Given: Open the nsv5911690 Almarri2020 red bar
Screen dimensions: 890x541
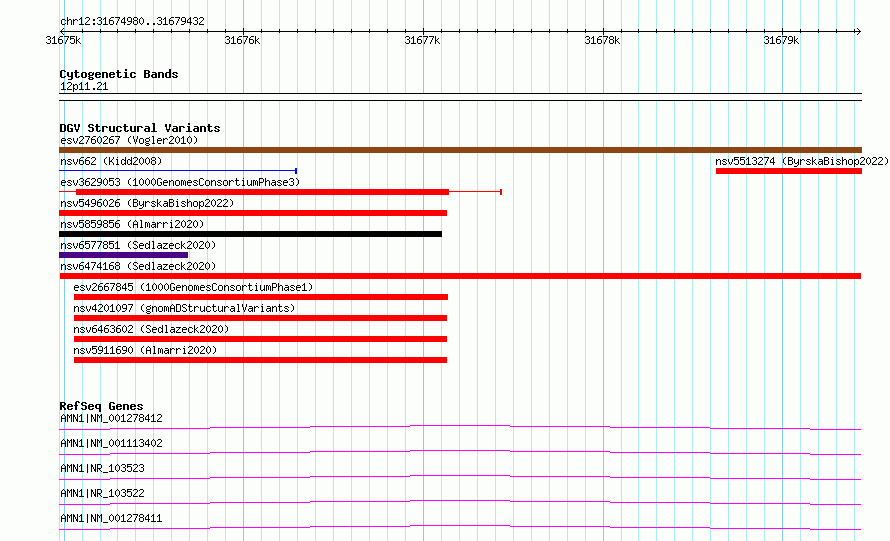Looking at the screenshot, I should click(260, 360).
